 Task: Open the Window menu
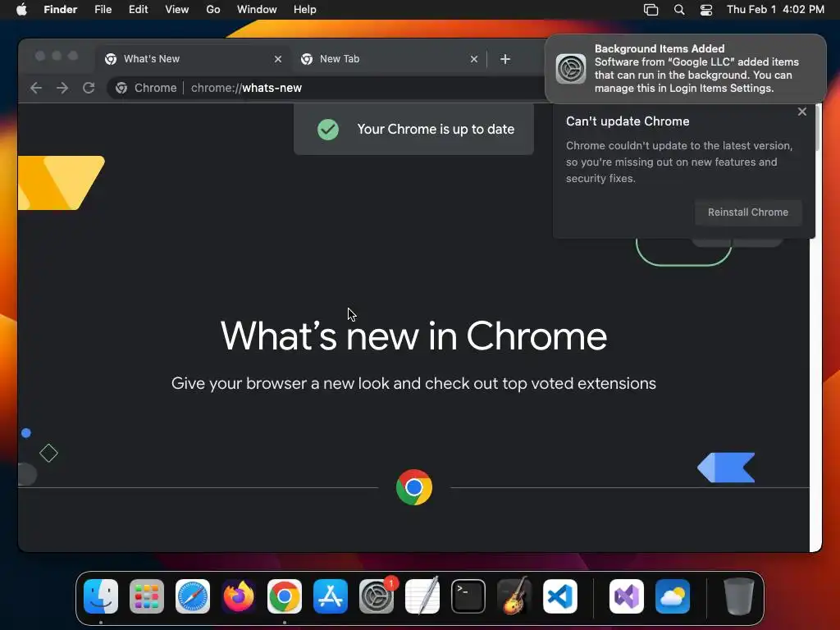tap(257, 10)
